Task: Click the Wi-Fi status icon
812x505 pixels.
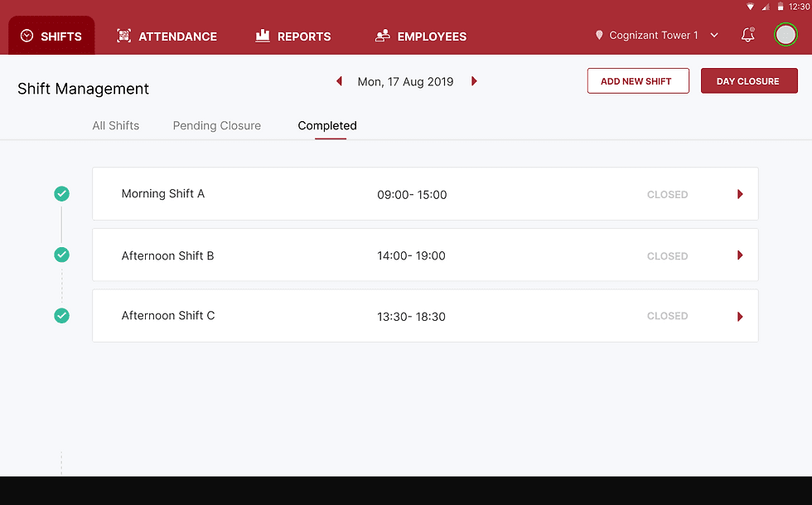Action: [x=750, y=7]
